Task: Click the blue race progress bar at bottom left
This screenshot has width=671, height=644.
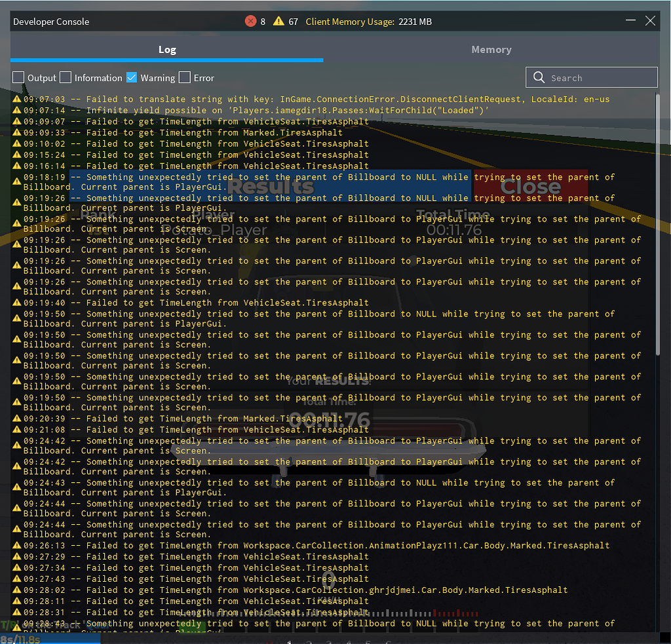Action: 49,639
